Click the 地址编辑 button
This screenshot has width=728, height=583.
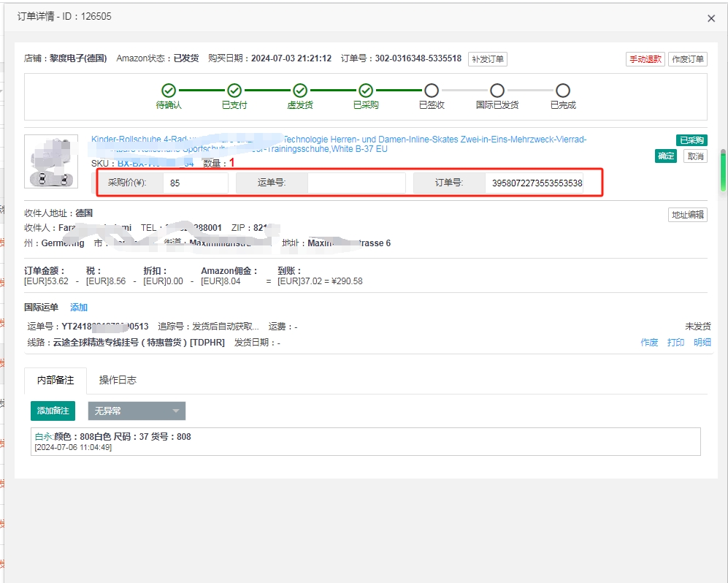[x=687, y=214]
